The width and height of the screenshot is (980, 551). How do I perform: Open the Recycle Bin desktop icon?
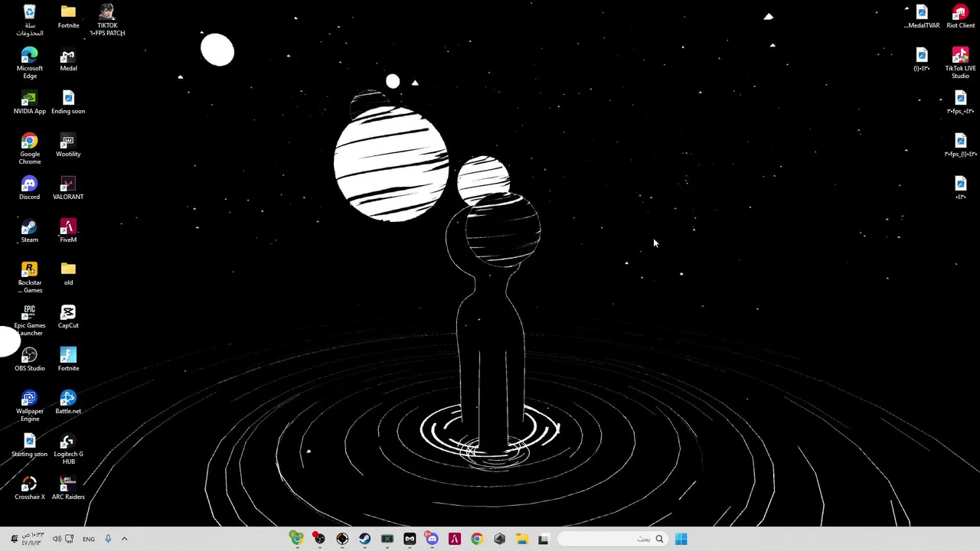coord(29,20)
